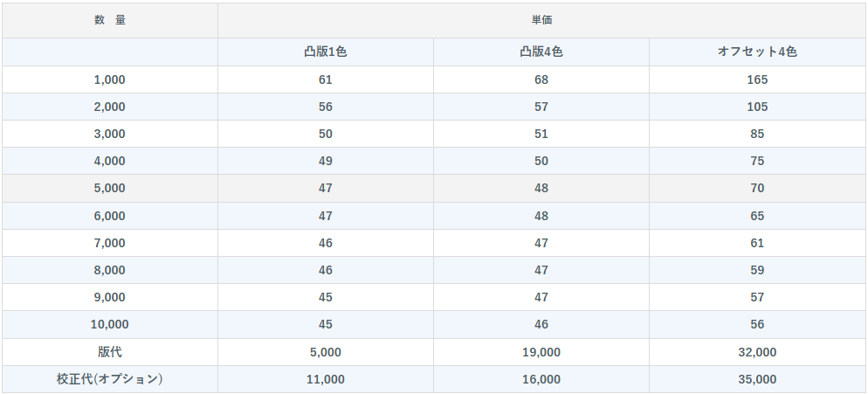Click the 11,000 proofing fee cell
Screen dimensions: 868x394
click(326, 379)
